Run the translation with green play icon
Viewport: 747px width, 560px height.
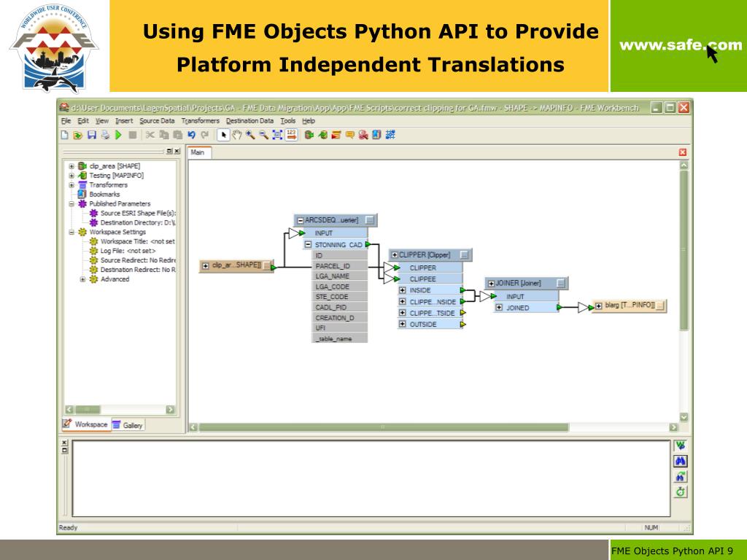pos(119,135)
